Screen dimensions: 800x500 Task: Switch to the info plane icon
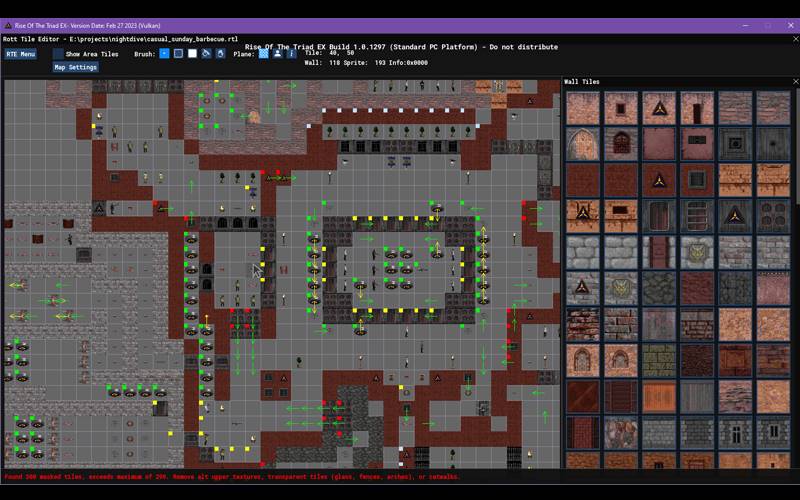[x=291, y=54]
